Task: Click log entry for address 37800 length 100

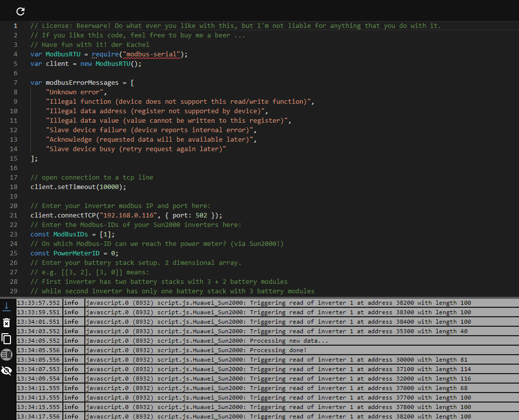Action: click(267, 407)
